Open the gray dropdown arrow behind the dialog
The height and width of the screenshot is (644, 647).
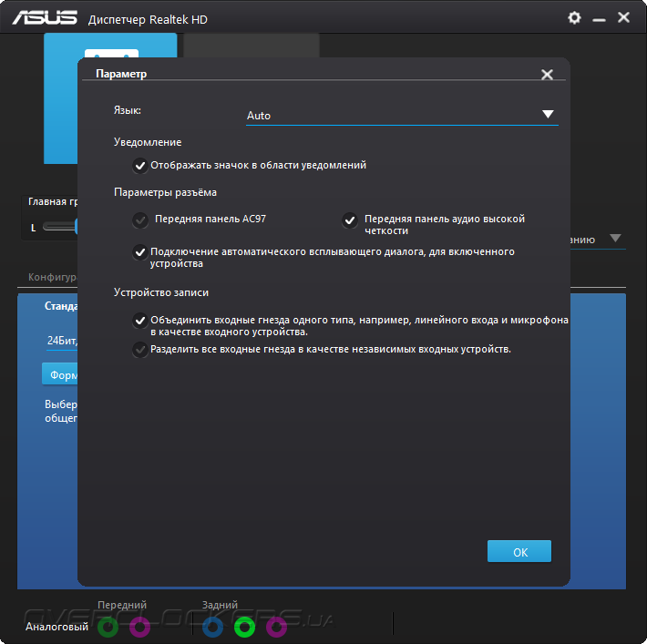point(615,239)
